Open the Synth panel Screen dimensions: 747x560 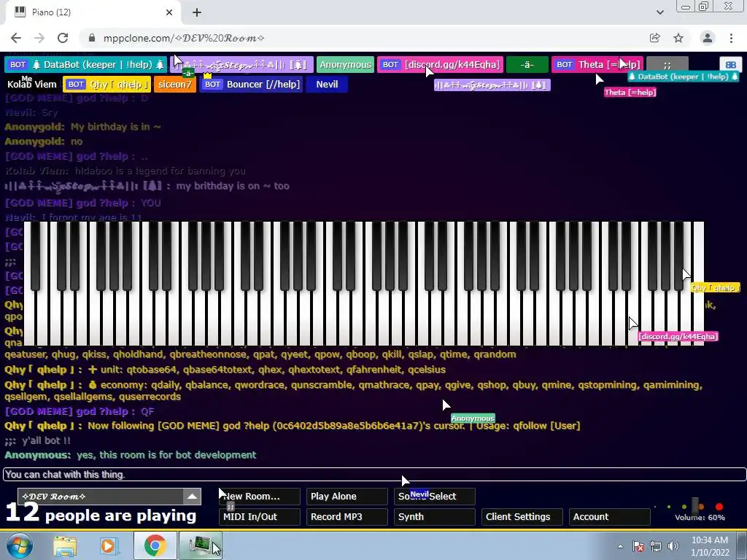click(x=435, y=517)
